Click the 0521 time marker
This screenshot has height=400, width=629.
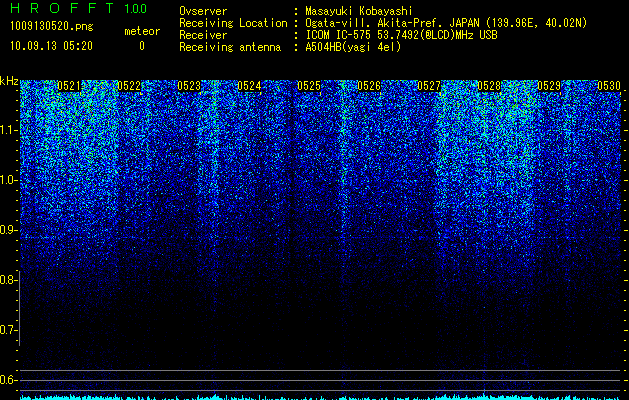click(x=69, y=86)
